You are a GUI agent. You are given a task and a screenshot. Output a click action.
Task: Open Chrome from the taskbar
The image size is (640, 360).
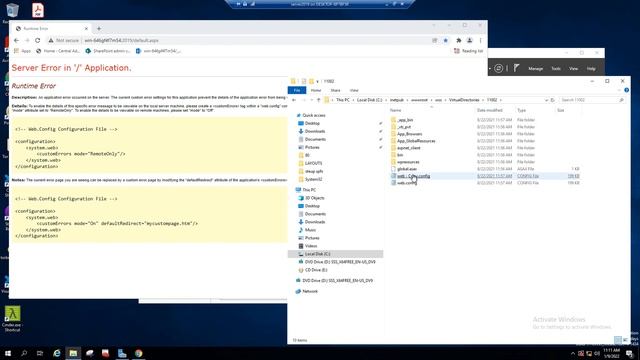tap(138, 353)
